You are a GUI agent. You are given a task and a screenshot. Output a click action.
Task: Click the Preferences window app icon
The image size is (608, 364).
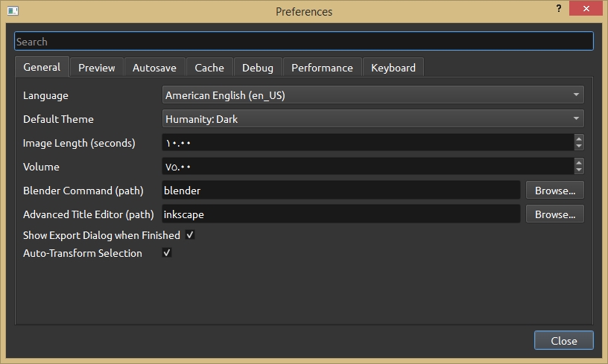click(13, 11)
